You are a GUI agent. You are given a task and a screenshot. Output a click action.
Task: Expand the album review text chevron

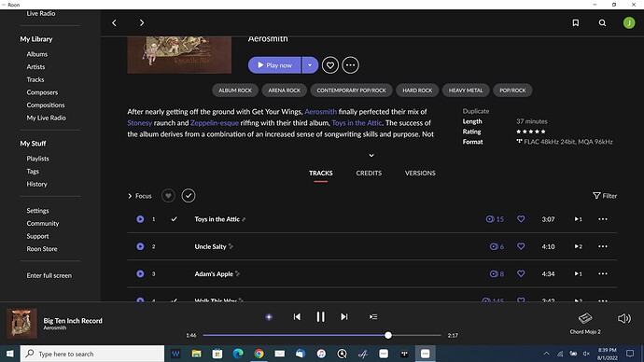[371, 156]
